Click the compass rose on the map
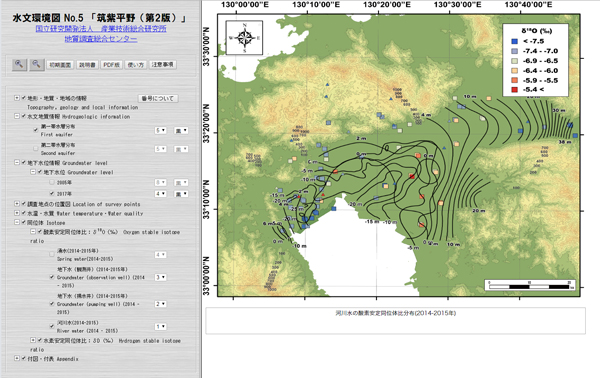 tap(245, 37)
